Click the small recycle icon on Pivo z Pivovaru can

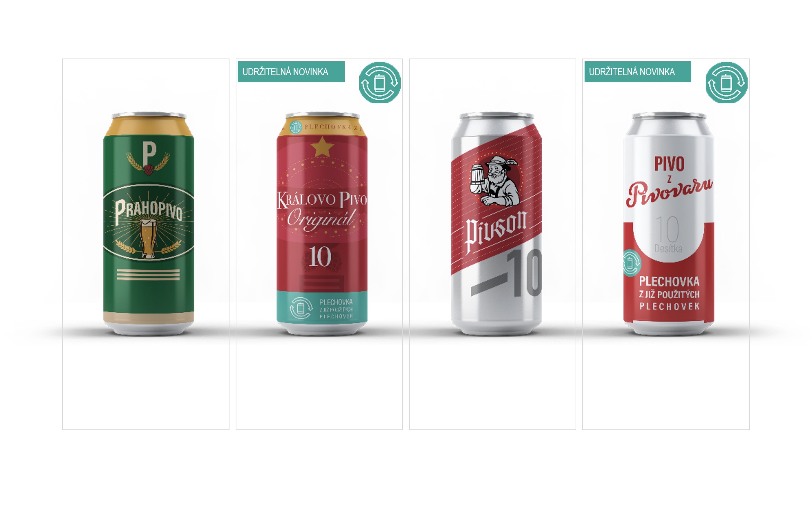click(632, 263)
